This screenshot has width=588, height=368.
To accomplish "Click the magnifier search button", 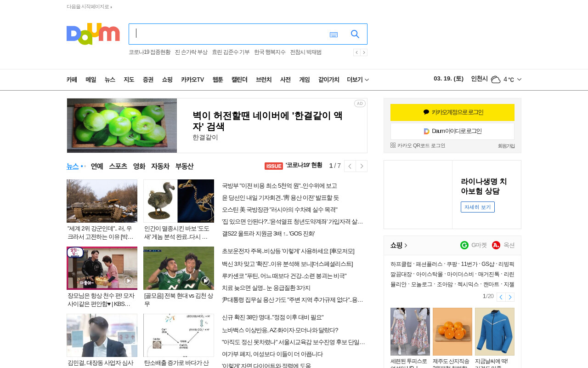I will point(355,34).
